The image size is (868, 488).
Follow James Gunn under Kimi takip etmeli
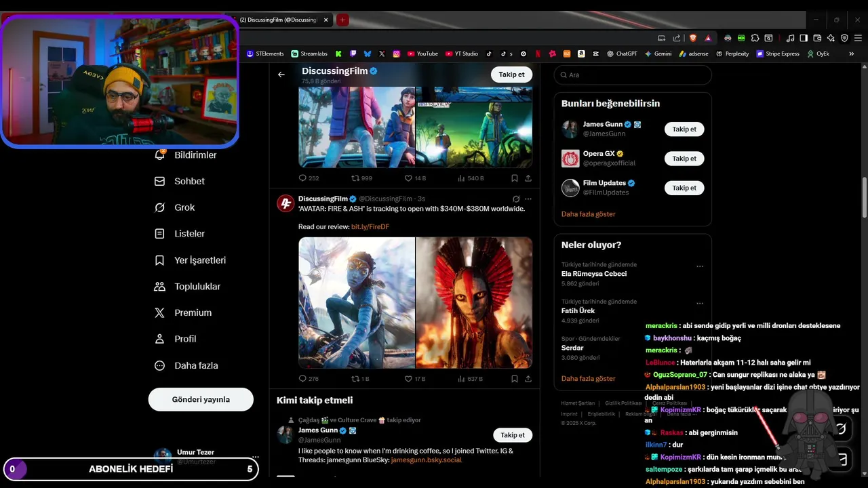coord(512,435)
